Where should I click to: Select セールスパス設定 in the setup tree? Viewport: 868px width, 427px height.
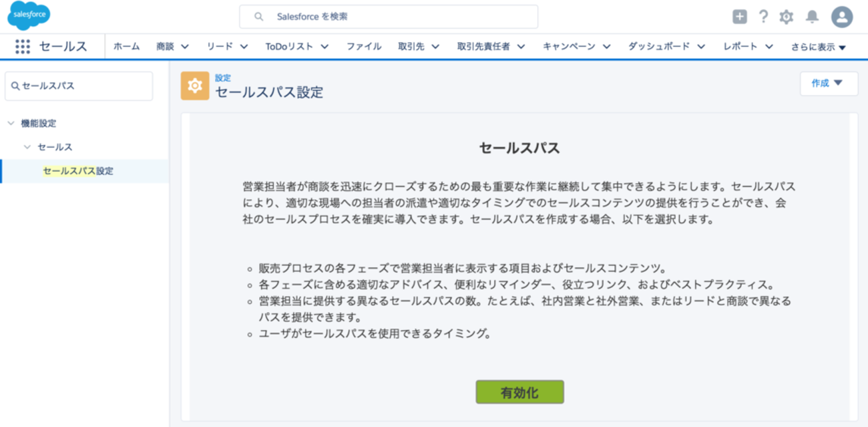[x=78, y=171]
